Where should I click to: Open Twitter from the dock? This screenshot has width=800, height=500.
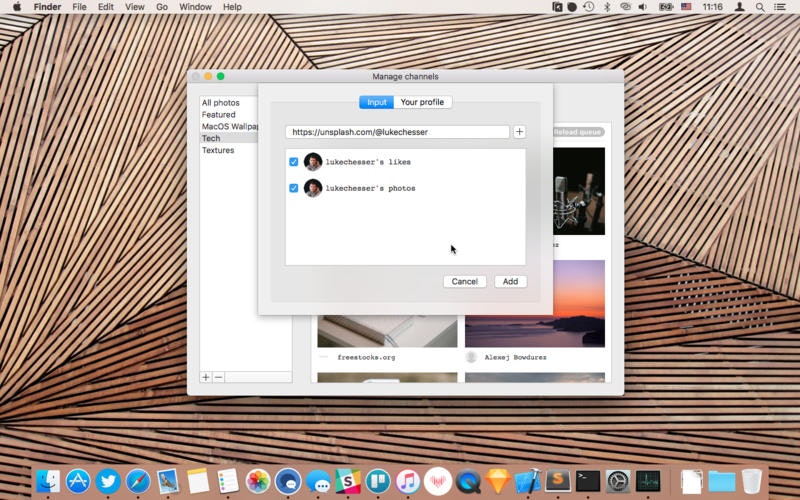[108, 481]
